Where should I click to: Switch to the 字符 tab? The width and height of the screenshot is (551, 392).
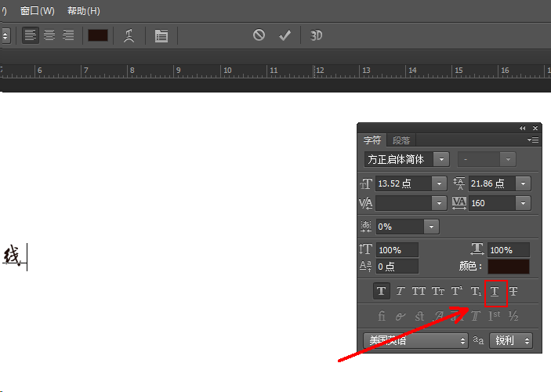click(x=372, y=140)
